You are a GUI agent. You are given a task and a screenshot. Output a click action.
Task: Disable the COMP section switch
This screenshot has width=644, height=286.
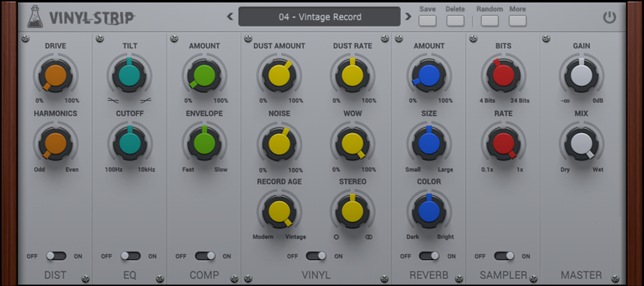pos(205,256)
